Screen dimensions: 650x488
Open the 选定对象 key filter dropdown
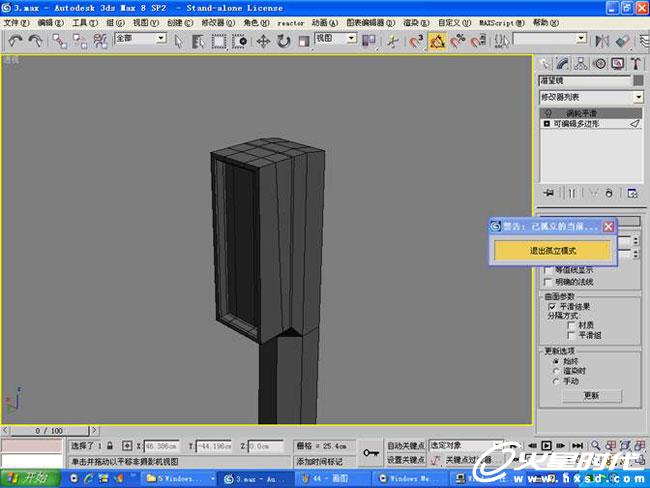[466, 445]
